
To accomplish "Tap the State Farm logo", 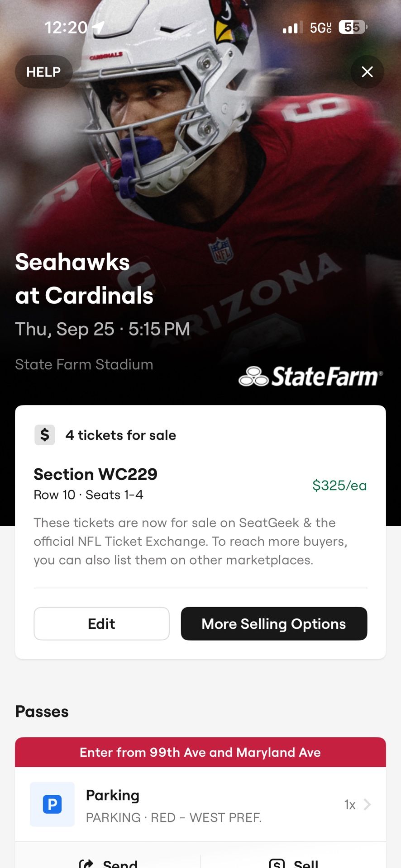I will [x=310, y=376].
